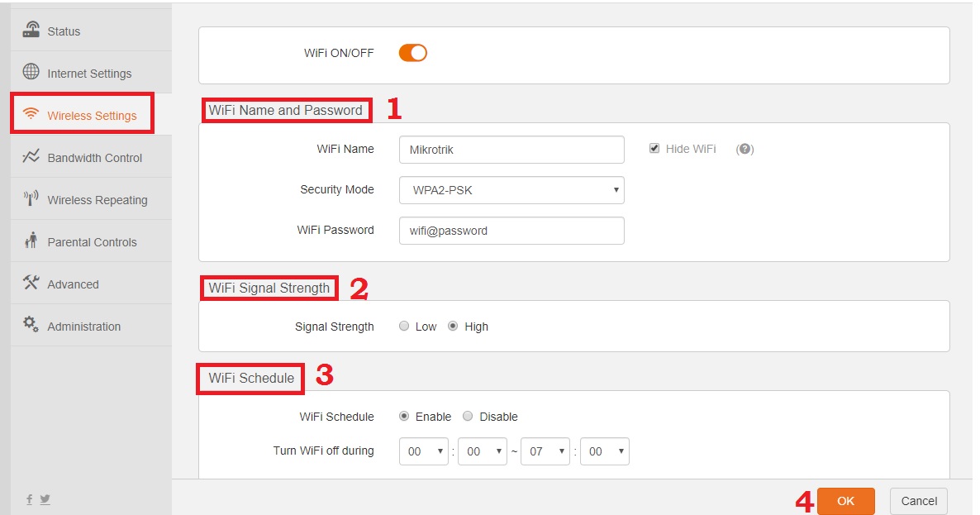The height and width of the screenshot is (515, 980).
Task: Click the 'Turn WiFi off during' label
Action: pos(323,451)
